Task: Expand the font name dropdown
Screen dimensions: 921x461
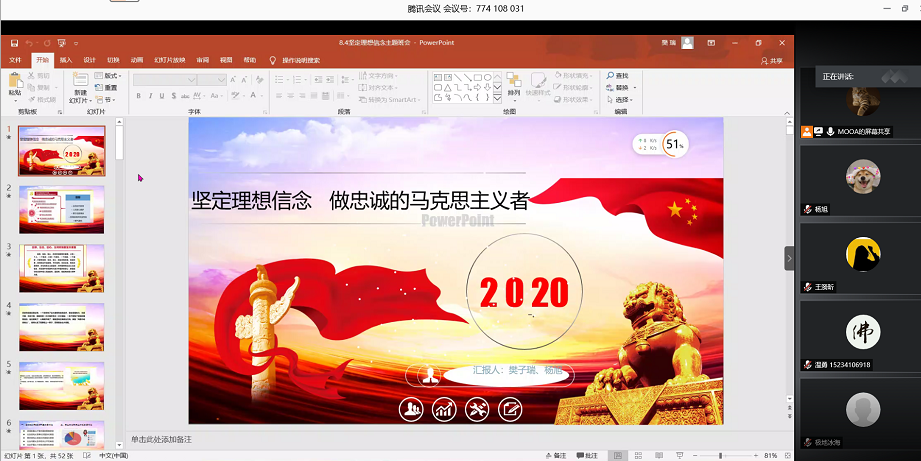Action: click(x=190, y=79)
